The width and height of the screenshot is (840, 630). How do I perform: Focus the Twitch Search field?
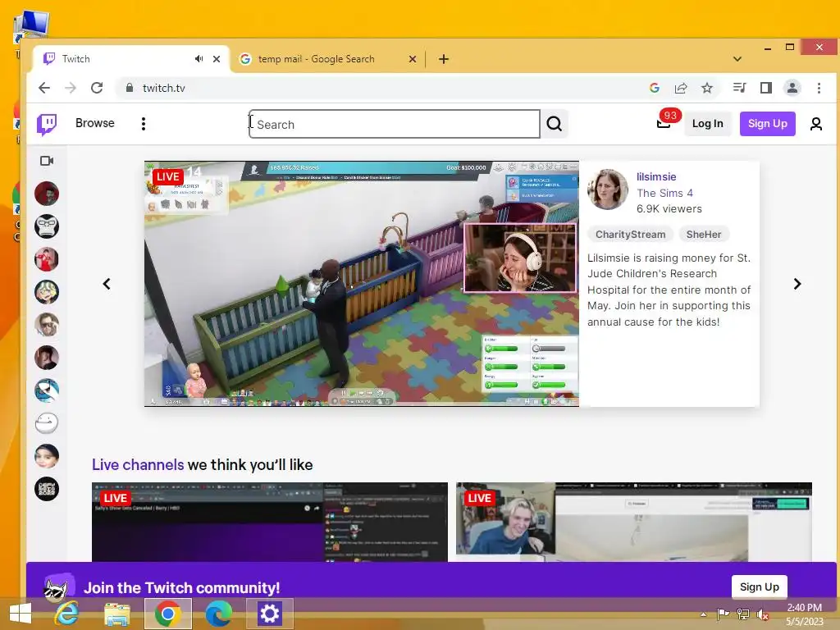[x=395, y=125]
